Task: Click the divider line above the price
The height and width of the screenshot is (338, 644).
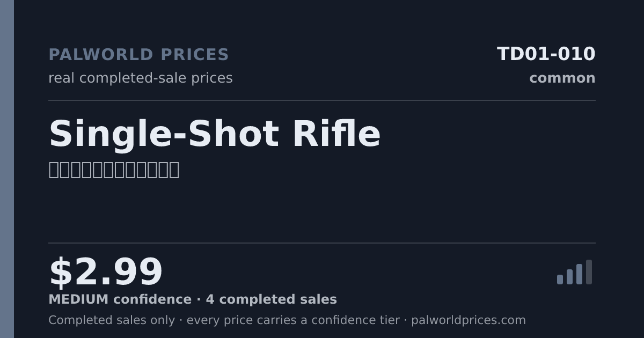Action: click(322, 243)
